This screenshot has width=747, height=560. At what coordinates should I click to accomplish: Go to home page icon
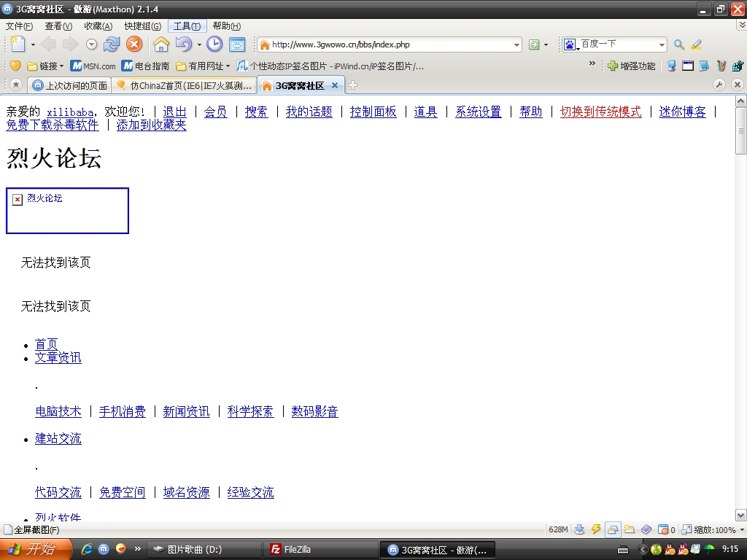coord(161,44)
